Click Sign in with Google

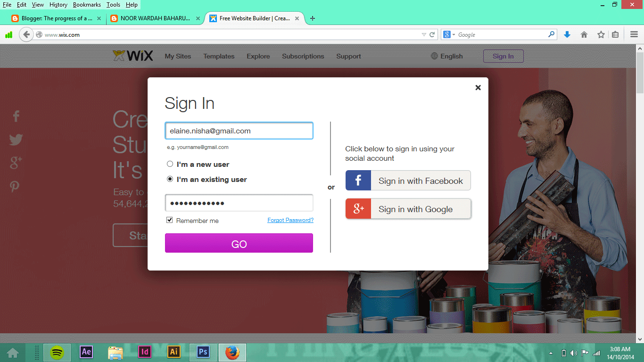(408, 209)
